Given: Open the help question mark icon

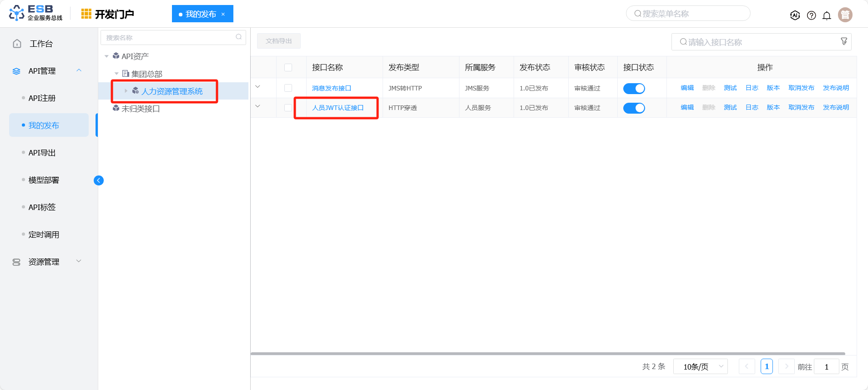Looking at the screenshot, I should [811, 15].
